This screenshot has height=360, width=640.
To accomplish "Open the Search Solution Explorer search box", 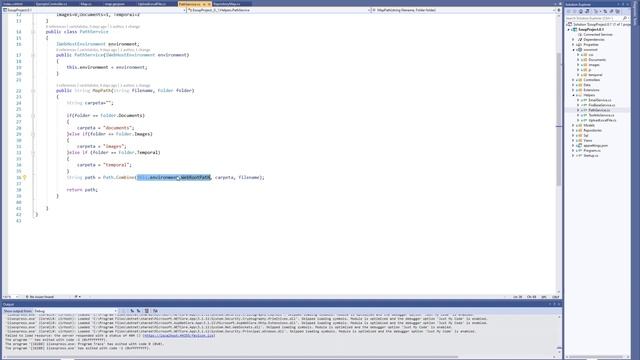I will tap(594, 18).
